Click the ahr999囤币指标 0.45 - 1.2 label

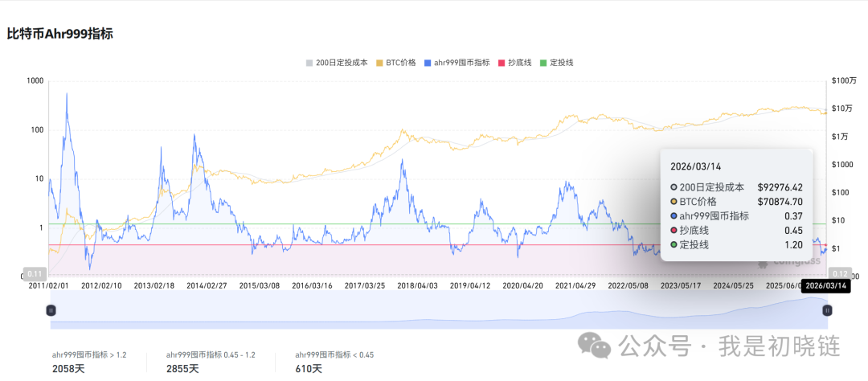[x=211, y=354]
